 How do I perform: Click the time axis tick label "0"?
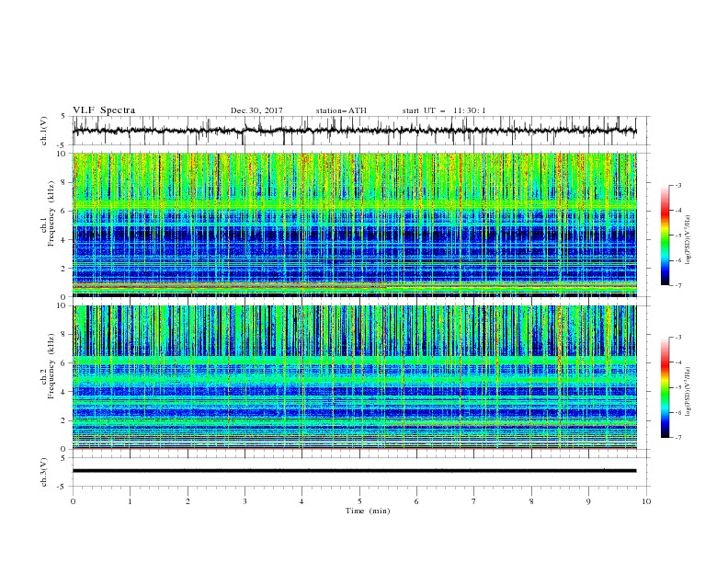coord(73,501)
